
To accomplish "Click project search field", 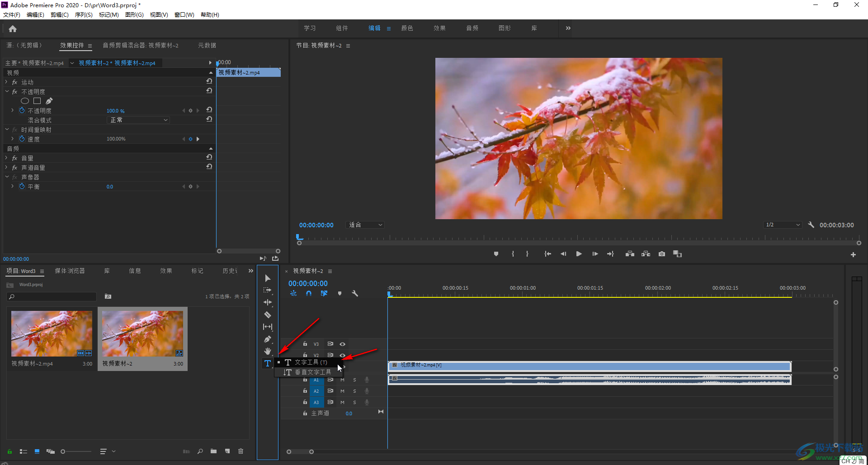I will coord(52,296).
